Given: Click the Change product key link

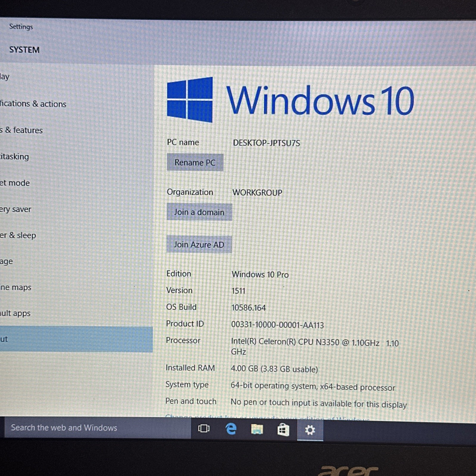Looking at the screenshot, I should tap(267, 417).
